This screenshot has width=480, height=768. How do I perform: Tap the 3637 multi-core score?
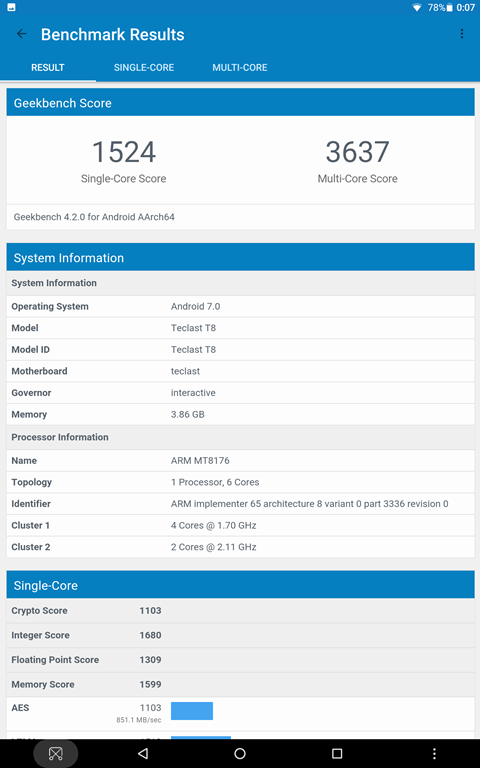click(x=358, y=152)
